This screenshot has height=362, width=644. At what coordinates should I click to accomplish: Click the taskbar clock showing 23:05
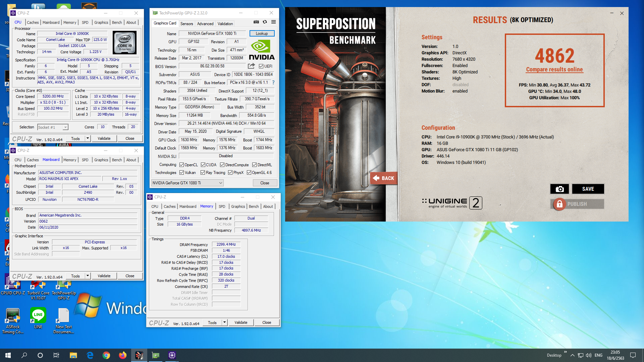coord(615,355)
